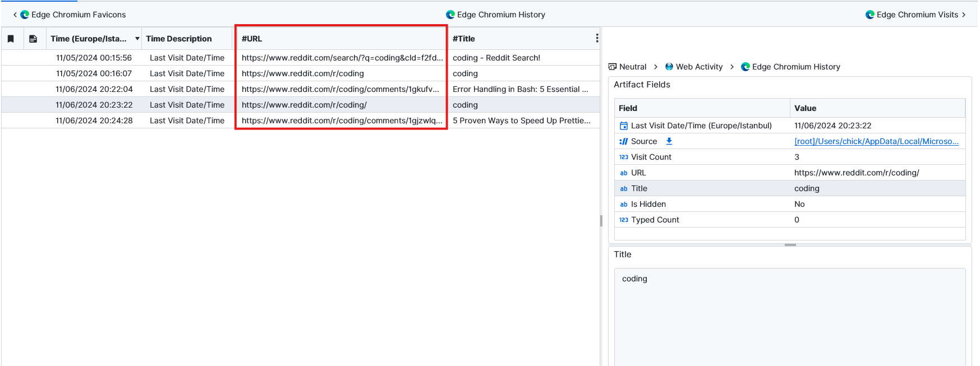This screenshot has width=980, height=366.
Task: Open the table column options kebab menu
Action: (x=596, y=38)
